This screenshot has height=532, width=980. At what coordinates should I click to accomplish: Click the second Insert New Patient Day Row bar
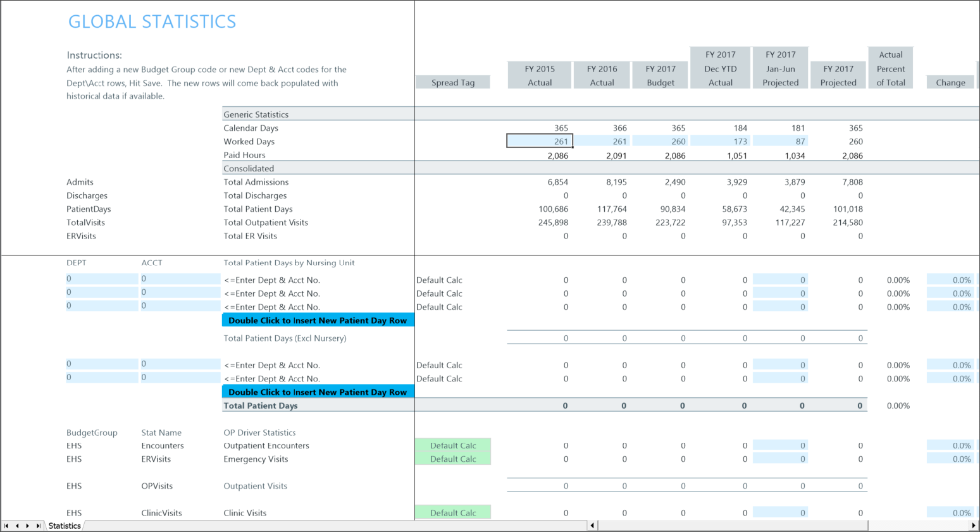click(x=318, y=392)
